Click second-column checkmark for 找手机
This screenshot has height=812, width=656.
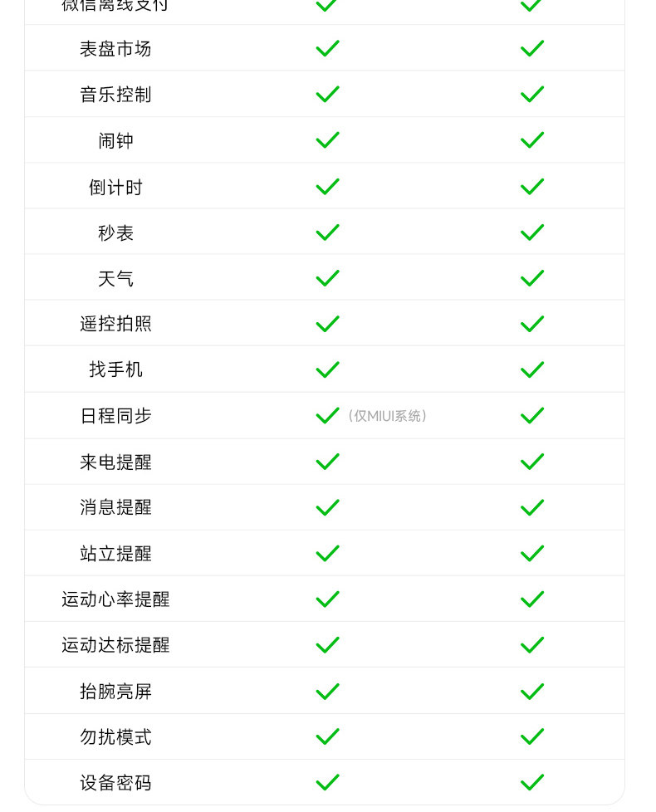[531, 369]
